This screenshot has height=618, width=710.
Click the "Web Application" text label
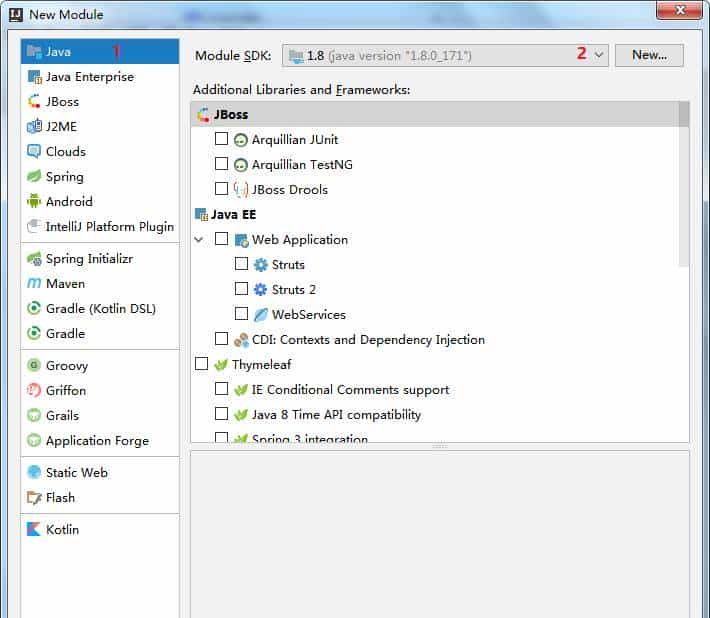300,240
